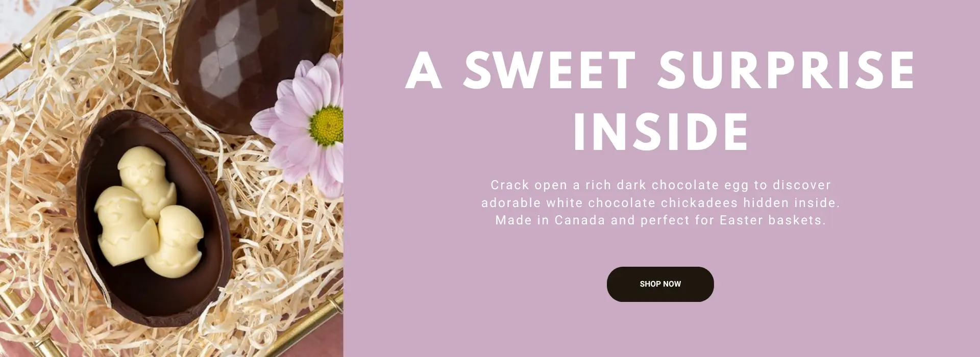Viewport: 980px width, 357px height.
Task: Click the word INSIDE in the headline
Action: tap(660, 131)
